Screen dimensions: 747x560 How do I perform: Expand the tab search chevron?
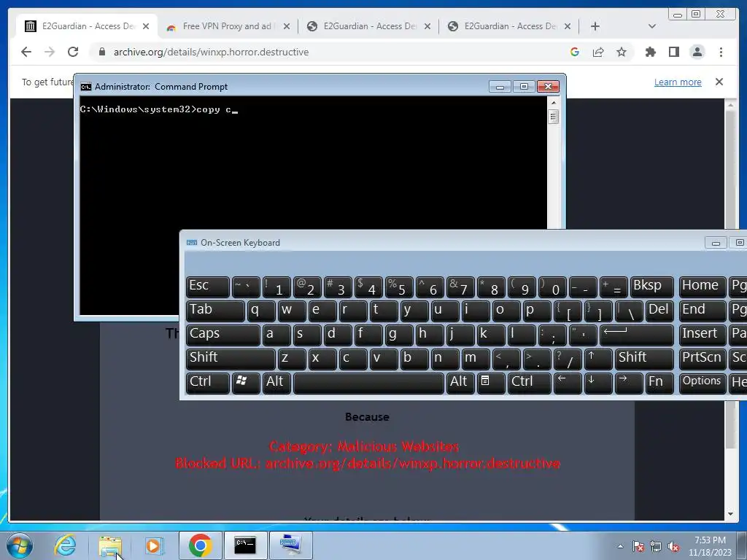click(x=652, y=26)
